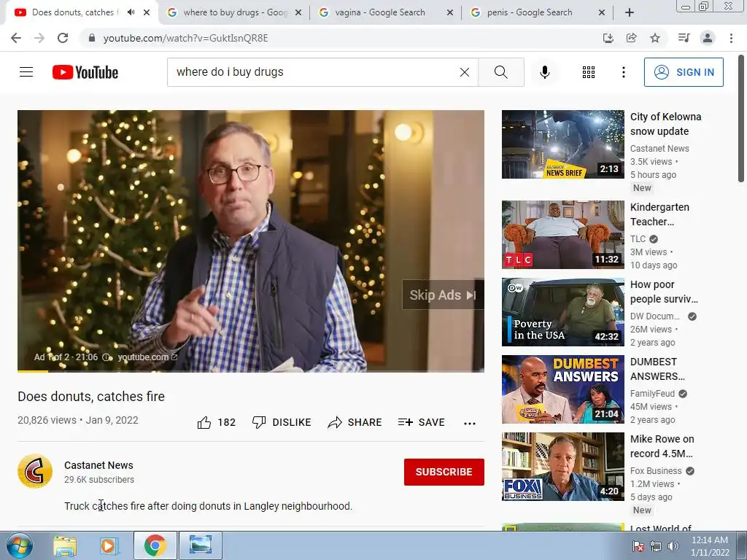The width and height of the screenshot is (747, 560).
Task: Open the Chrome profile avatar icon
Action: pyautogui.click(x=708, y=38)
